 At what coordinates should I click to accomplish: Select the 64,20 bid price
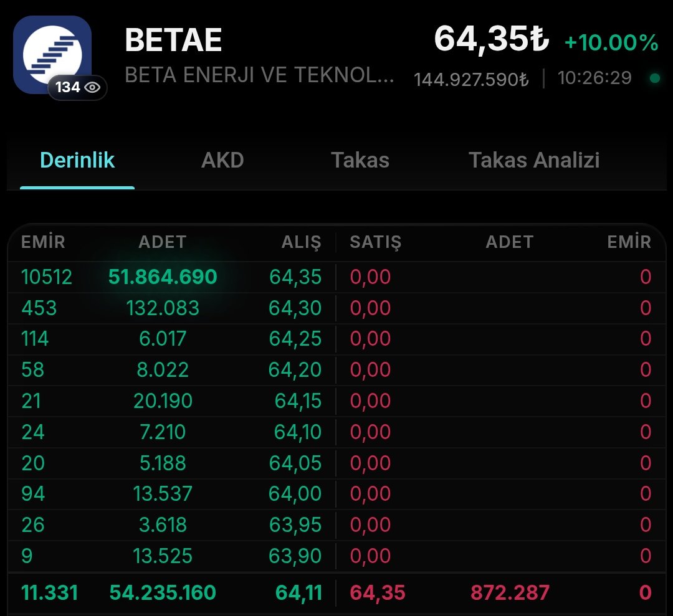pos(295,370)
